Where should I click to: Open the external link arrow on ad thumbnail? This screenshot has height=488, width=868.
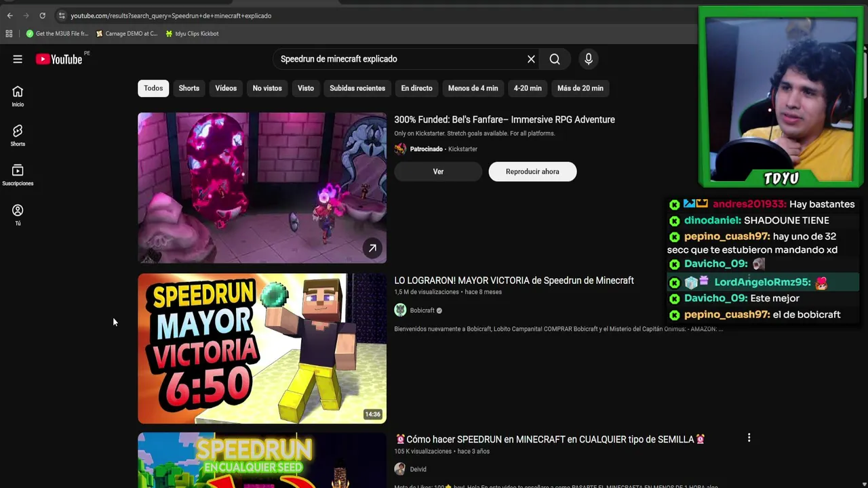coord(372,248)
